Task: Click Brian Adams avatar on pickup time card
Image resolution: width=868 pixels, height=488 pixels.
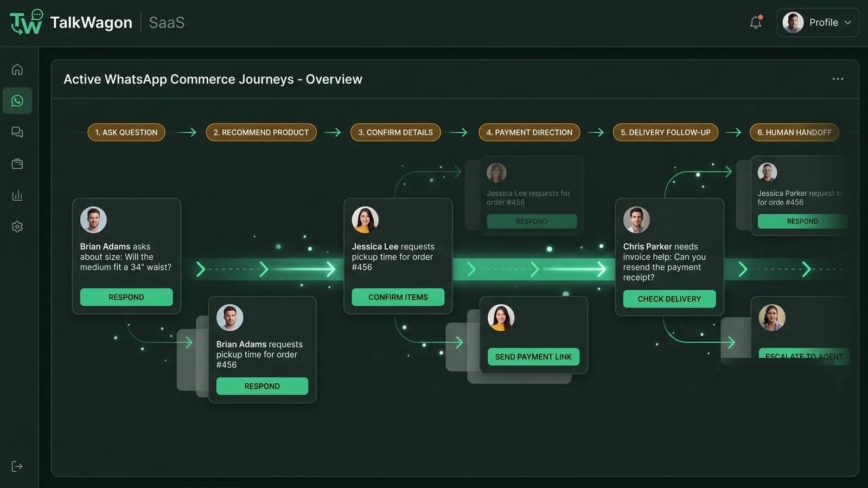Action: coord(229,317)
